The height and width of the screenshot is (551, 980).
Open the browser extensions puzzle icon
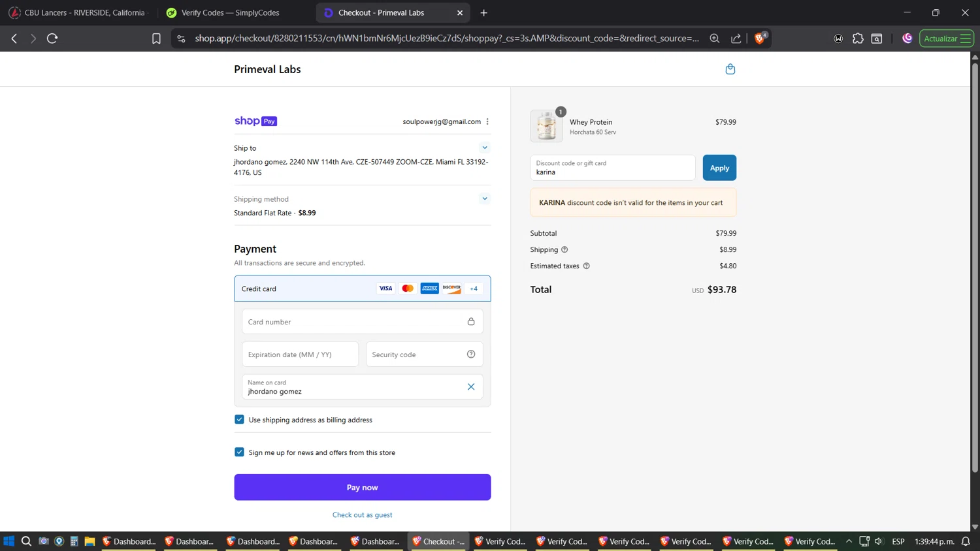click(858, 39)
